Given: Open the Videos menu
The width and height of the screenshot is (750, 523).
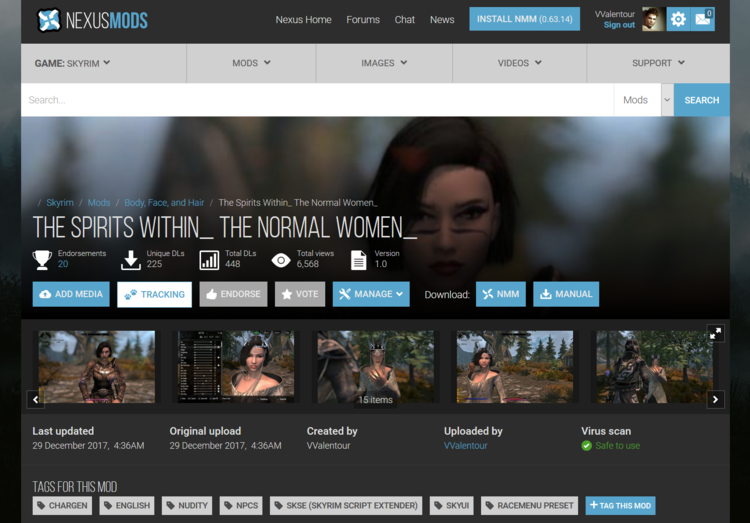Looking at the screenshot, I should click(519, 63).
